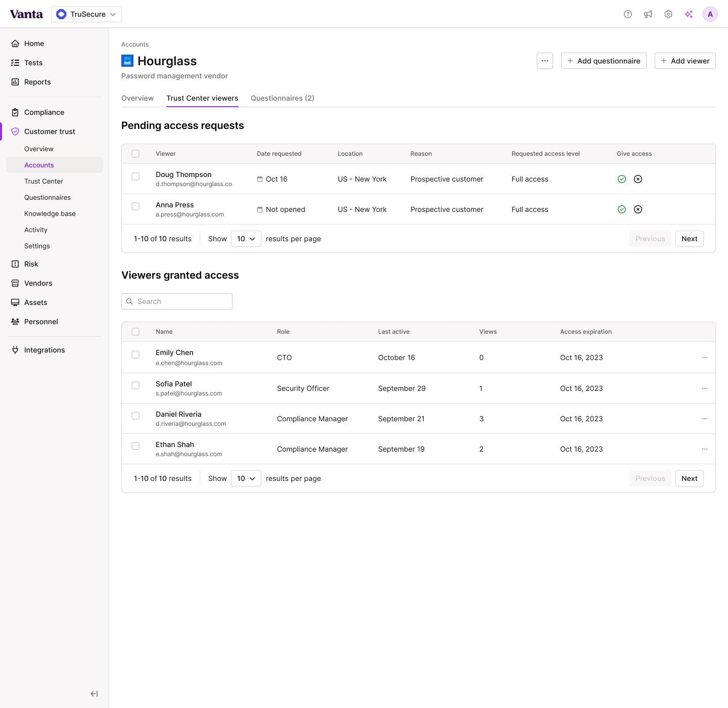Check Anna Press's row checkbox
The image size is (728, 708).
(135, 206)
